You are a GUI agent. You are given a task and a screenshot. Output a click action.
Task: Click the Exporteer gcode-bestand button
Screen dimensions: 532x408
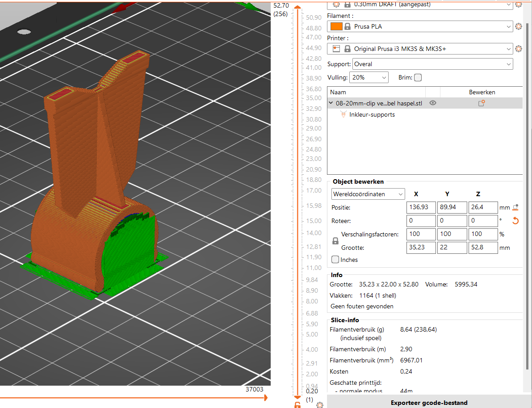[x=429, y=402]
